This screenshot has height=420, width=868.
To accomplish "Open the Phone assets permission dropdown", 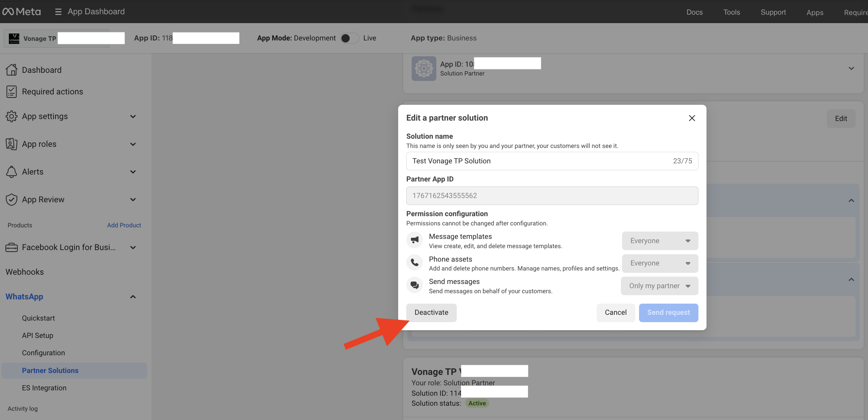I will click(x=660, y=263).
